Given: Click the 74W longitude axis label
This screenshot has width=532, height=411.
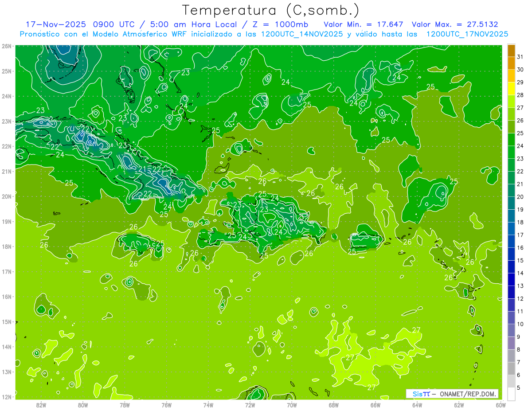Looking at the screenshot, I should pos(208,404).
